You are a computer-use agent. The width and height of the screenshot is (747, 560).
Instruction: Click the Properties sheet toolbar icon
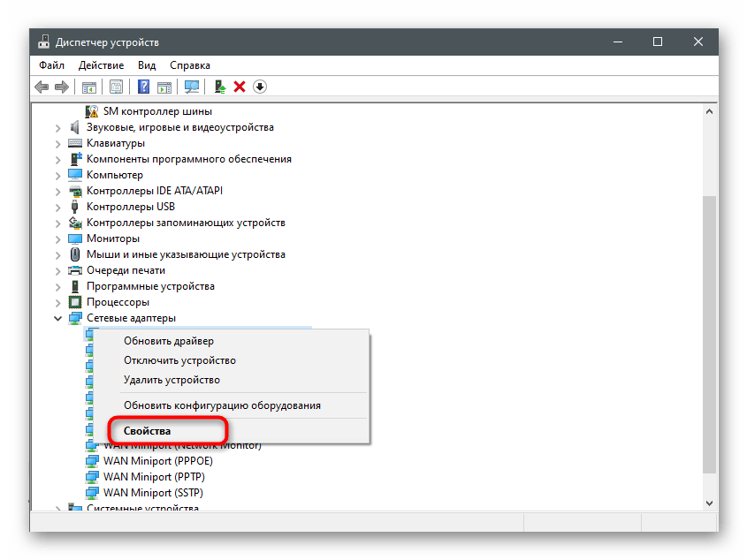[x=116, y=87]
